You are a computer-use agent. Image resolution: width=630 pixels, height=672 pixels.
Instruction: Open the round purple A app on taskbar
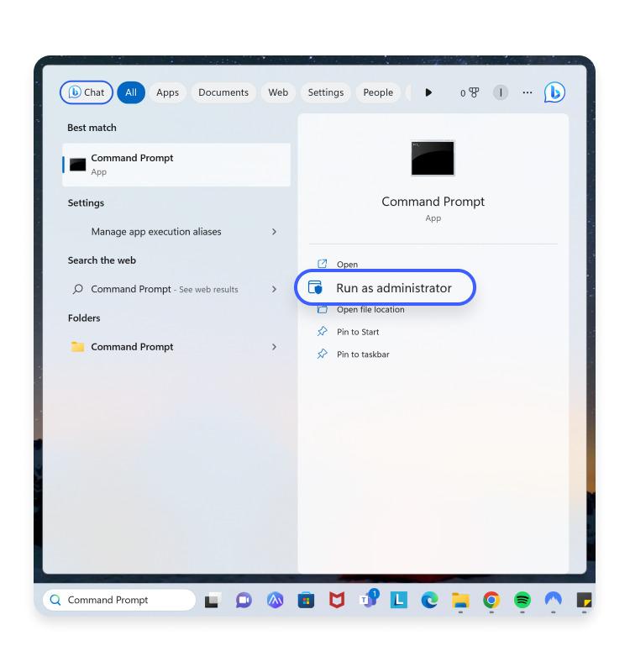pyautogui.click(x=276, y=601)
